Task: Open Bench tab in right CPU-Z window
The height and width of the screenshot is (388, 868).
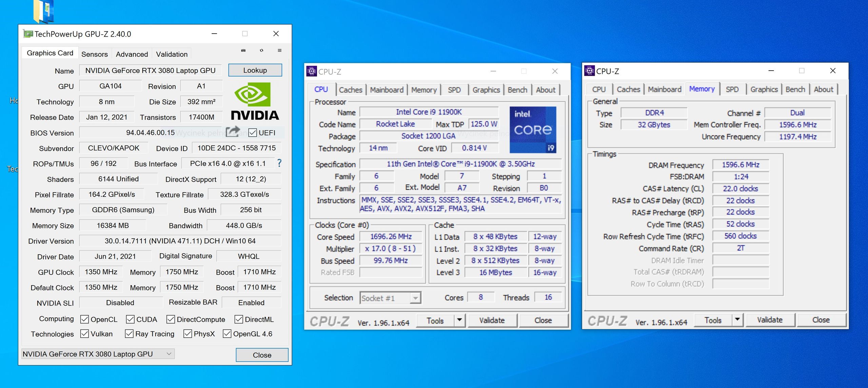Action: (795, 89)
